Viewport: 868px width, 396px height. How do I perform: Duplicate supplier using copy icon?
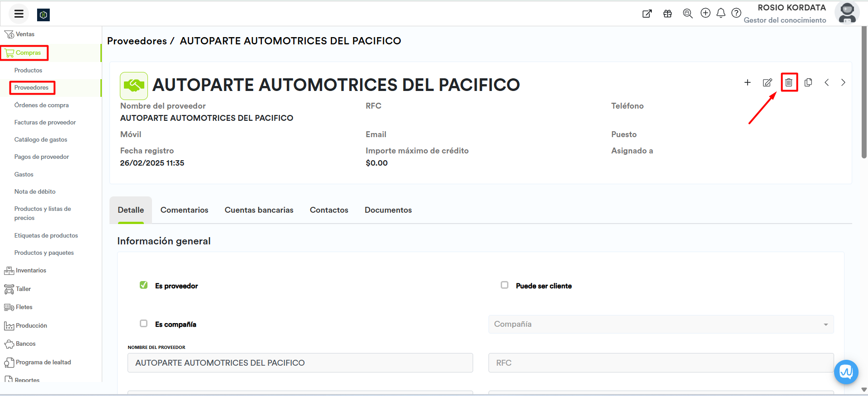[x=808, y=82]
